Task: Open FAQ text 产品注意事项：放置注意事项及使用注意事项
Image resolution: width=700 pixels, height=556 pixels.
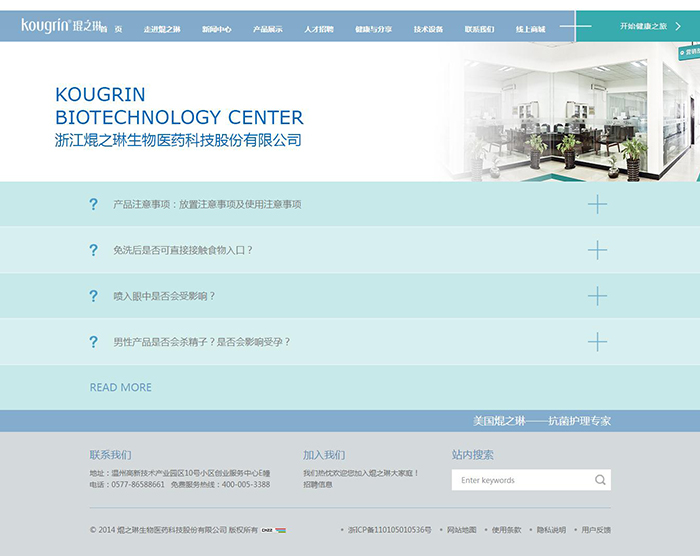Action: [x=207, y=205]
